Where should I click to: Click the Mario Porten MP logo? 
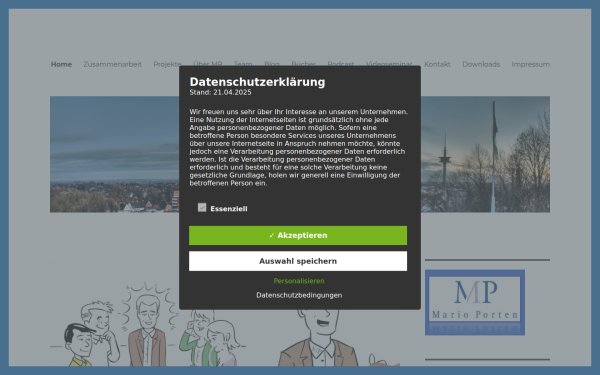point(475,302)
